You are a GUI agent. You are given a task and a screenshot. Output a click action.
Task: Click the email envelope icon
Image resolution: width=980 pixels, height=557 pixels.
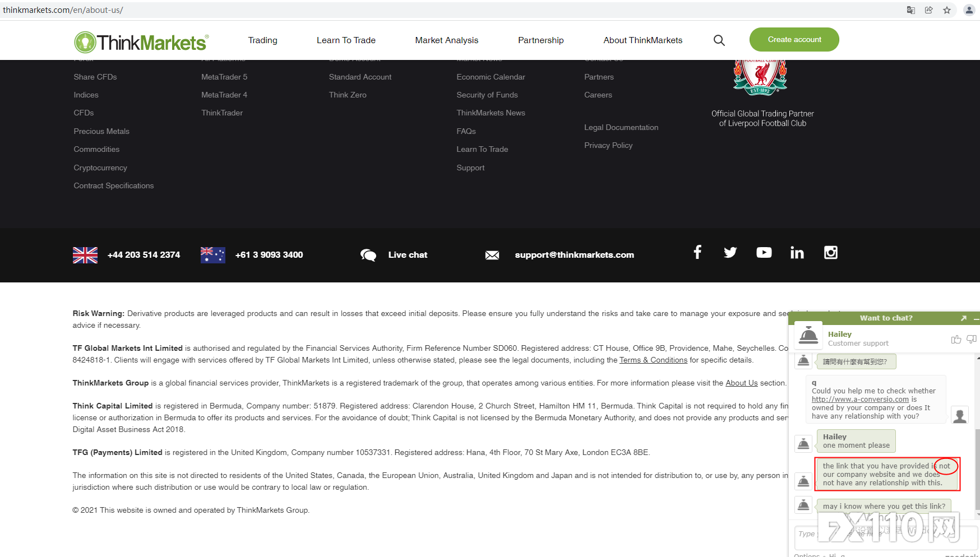492,256
